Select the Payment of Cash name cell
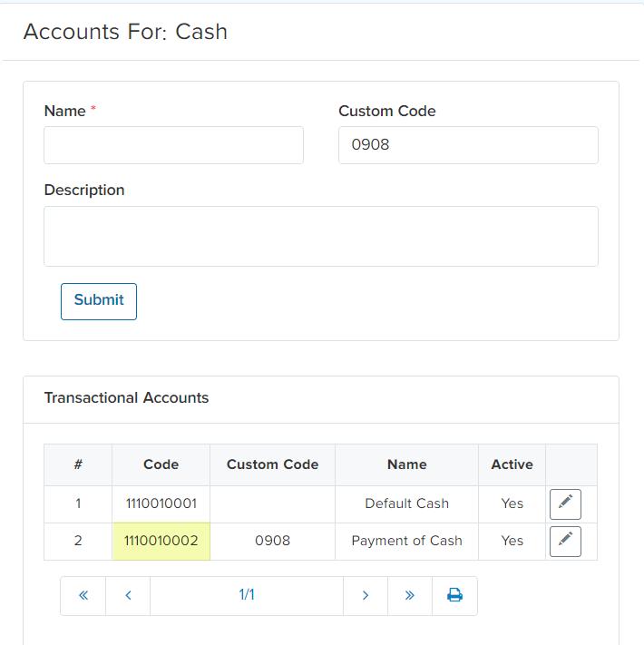Viewport: 644px width, 645px height. [406, 541]
